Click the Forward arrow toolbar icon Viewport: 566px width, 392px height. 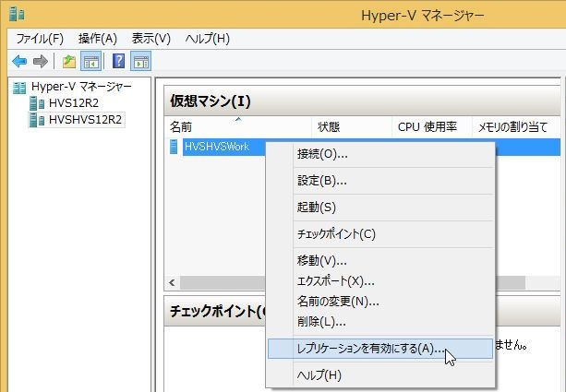tap(40, 61)
